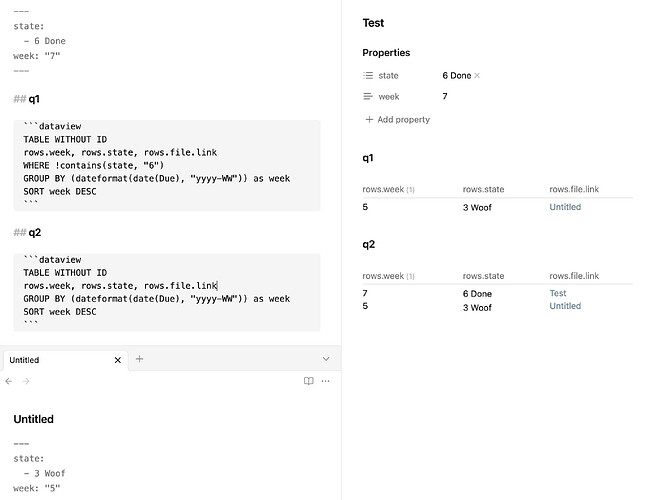Click SORT week DESC line in q2 block
The width and height of the screenshot is (651, 500).
click(x=60, y=312)
